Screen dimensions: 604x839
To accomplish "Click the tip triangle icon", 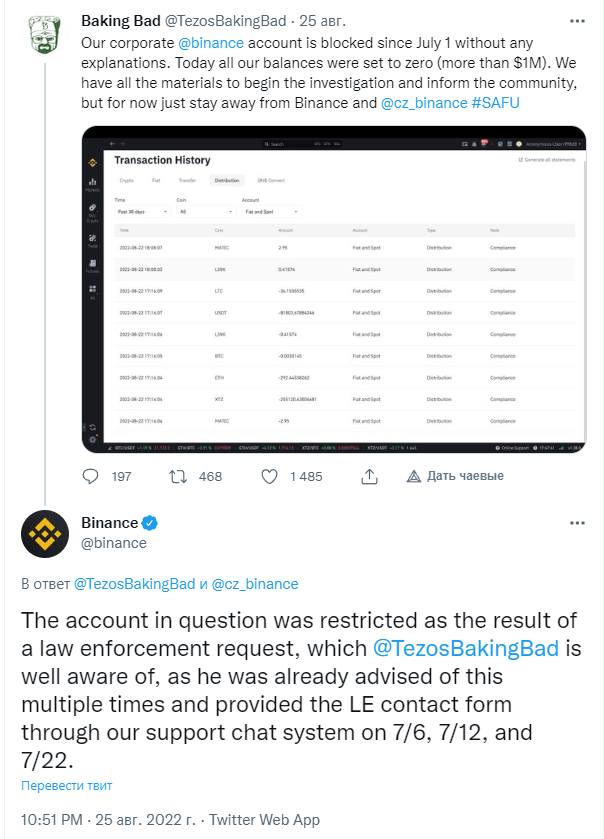I will click(x=414, y=476).
